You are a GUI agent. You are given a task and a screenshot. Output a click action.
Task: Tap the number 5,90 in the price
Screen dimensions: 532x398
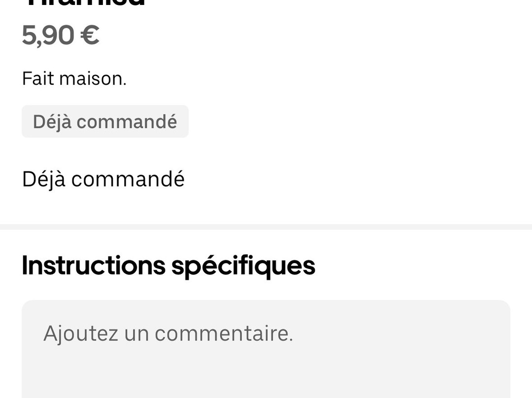point(48,35)
